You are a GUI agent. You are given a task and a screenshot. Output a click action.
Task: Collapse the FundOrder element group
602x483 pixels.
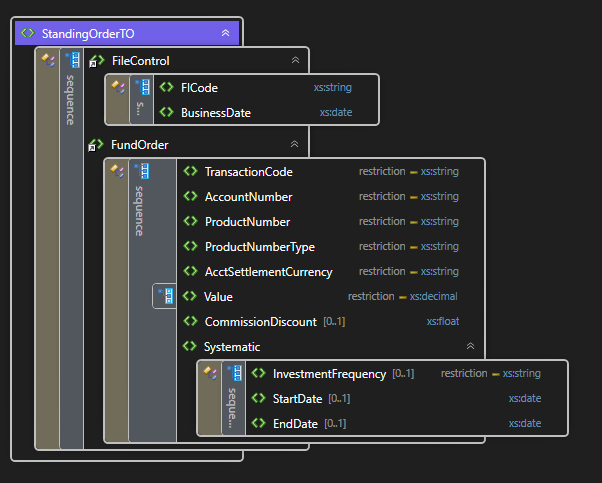click(x=294, y=145)
